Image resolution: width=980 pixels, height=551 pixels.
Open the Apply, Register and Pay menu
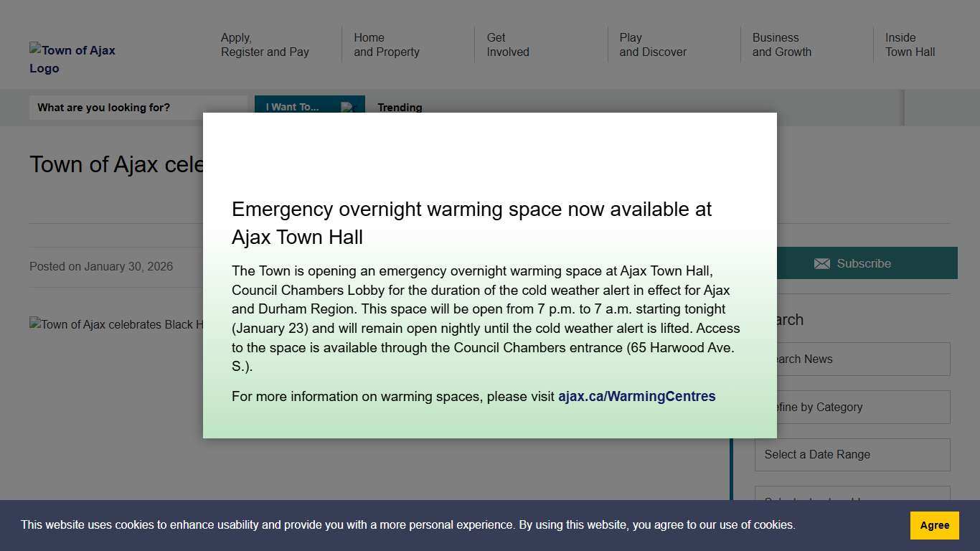(x=265, y=44)
